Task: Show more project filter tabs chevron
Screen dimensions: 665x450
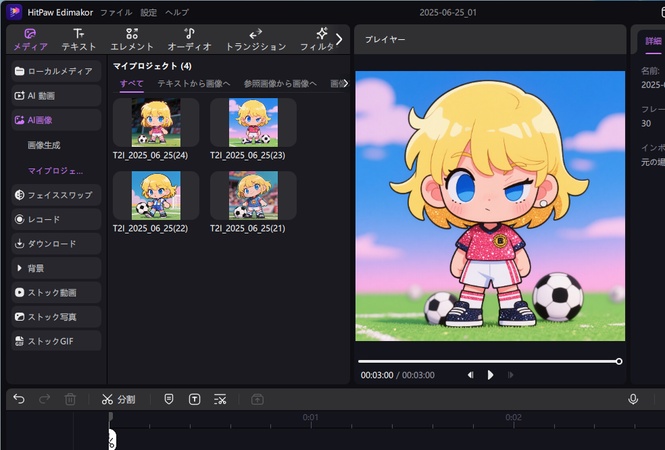Action: click(346, 84)
